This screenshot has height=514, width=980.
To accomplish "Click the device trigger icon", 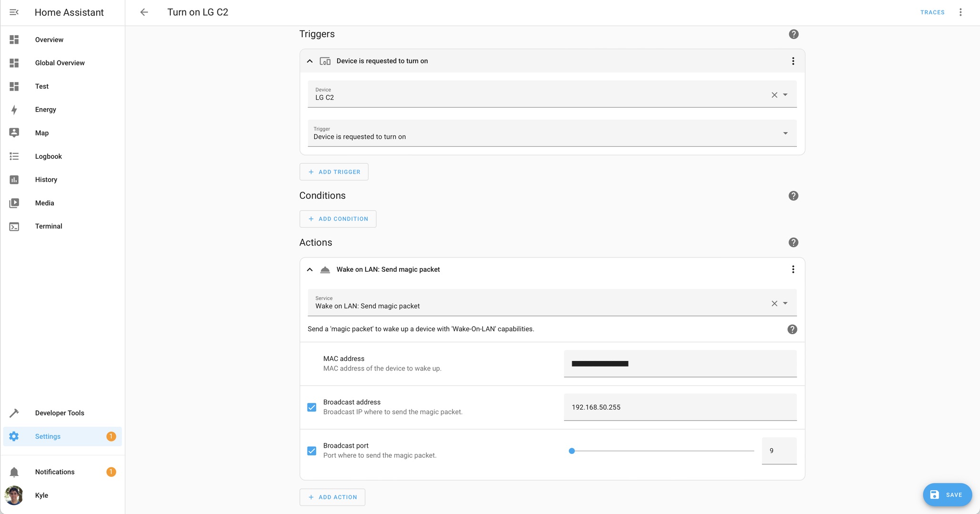I will coord(325,61).
